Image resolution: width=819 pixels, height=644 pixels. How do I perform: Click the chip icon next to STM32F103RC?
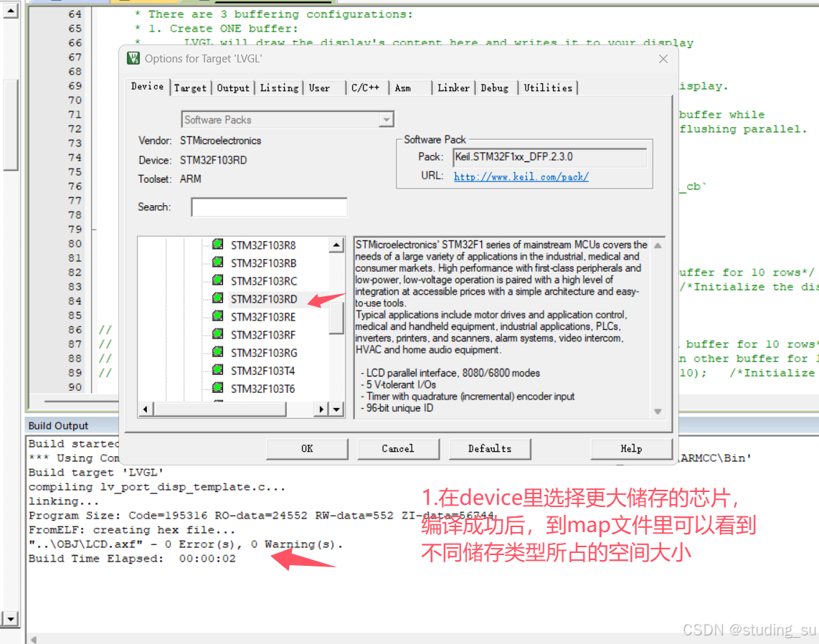(x=218, y=280)
